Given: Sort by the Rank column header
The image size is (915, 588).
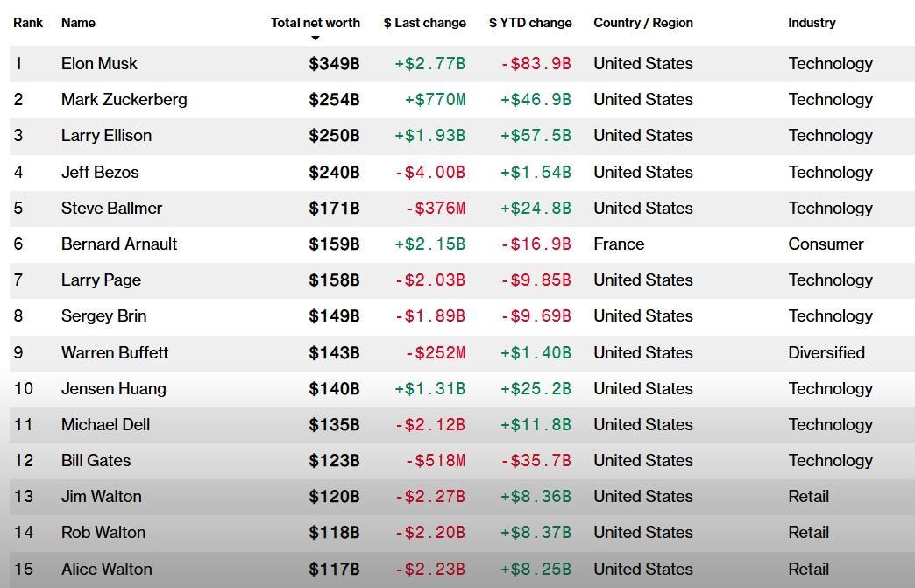Looking at the screenshot, I should click(x=28, y=23).
